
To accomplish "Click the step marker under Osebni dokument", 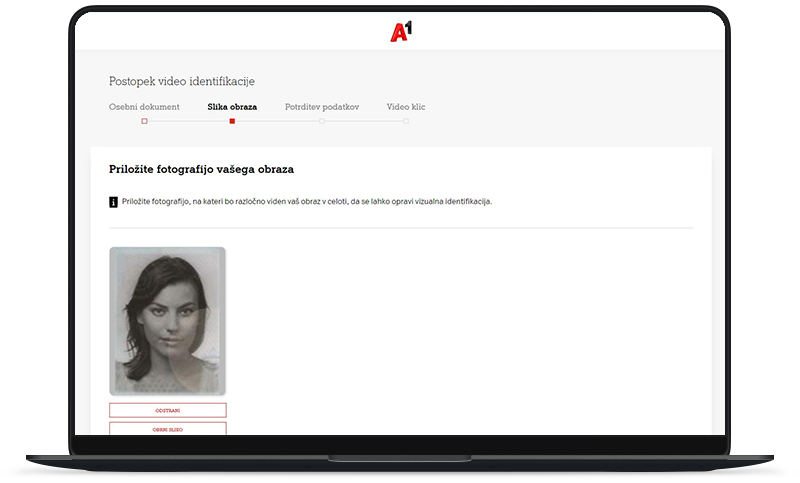I will 144,121.
